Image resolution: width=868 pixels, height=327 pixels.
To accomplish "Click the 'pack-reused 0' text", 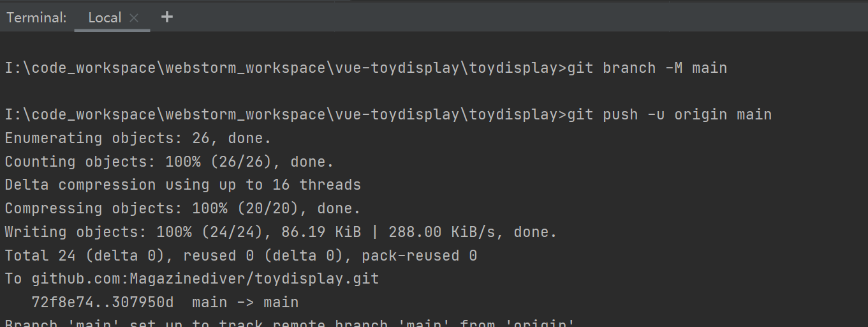I will (419, 255).
